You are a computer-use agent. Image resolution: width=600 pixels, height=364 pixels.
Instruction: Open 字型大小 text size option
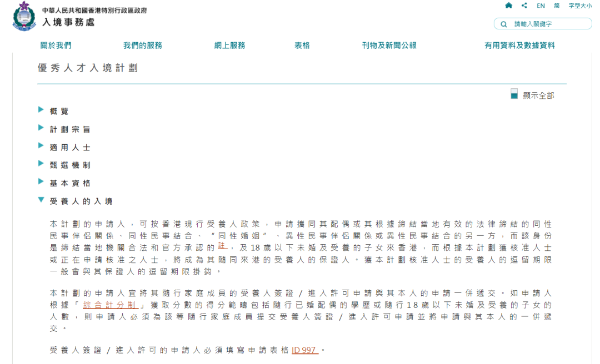(580, 6)
